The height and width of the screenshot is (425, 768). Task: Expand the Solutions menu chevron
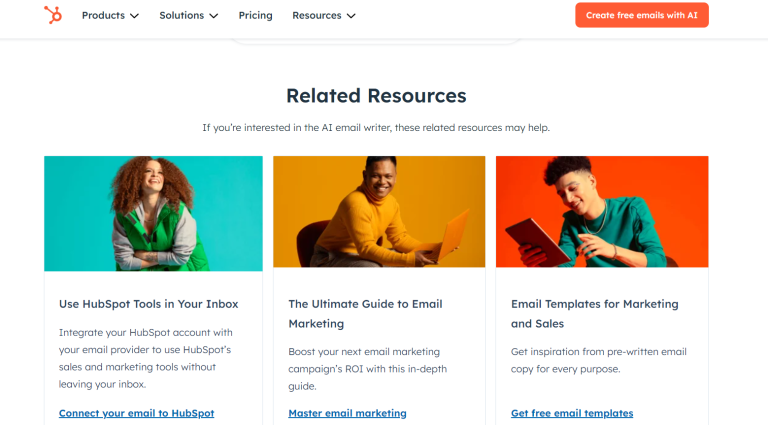(214, 16)
